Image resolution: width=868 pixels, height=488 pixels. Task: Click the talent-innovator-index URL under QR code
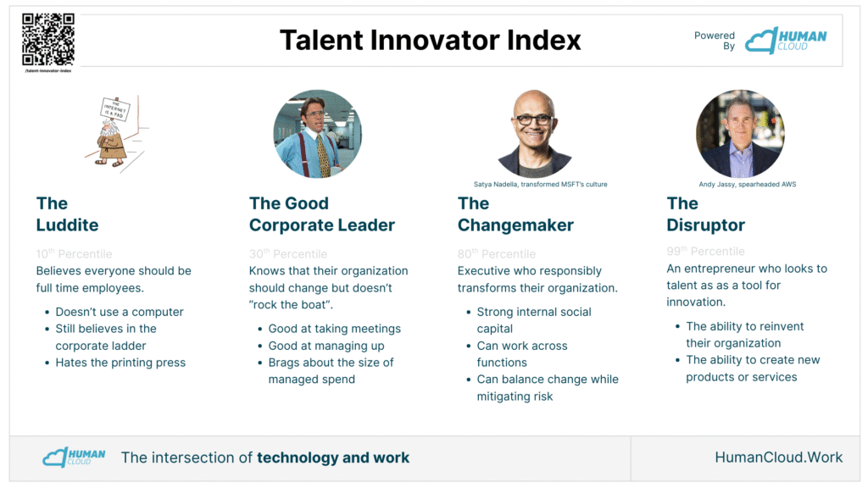(48, 71)
